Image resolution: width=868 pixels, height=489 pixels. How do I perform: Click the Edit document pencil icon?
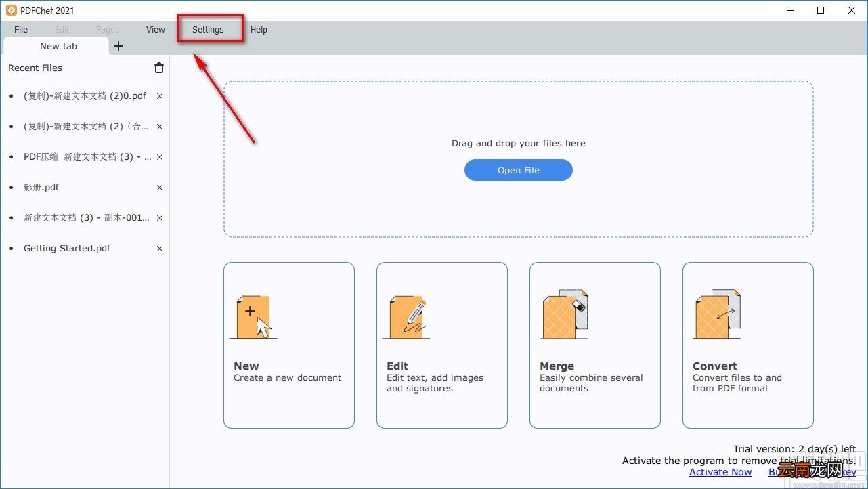406,316
